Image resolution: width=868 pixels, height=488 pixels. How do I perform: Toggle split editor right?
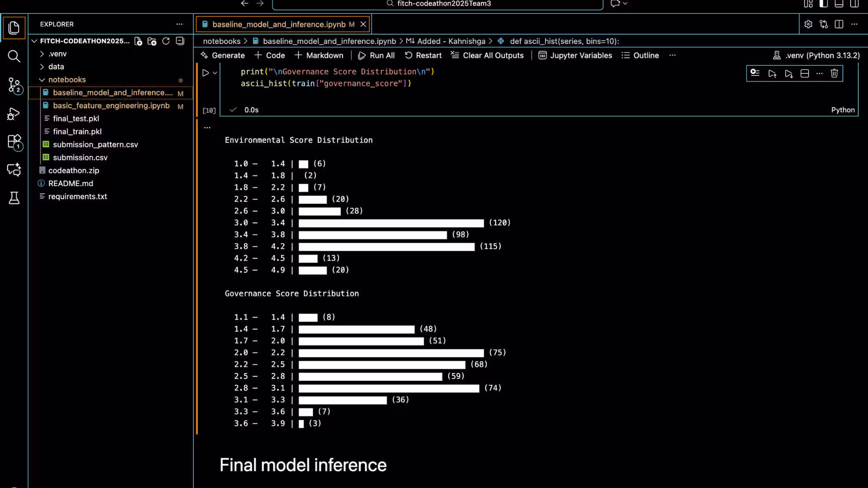tap(839, 24)
